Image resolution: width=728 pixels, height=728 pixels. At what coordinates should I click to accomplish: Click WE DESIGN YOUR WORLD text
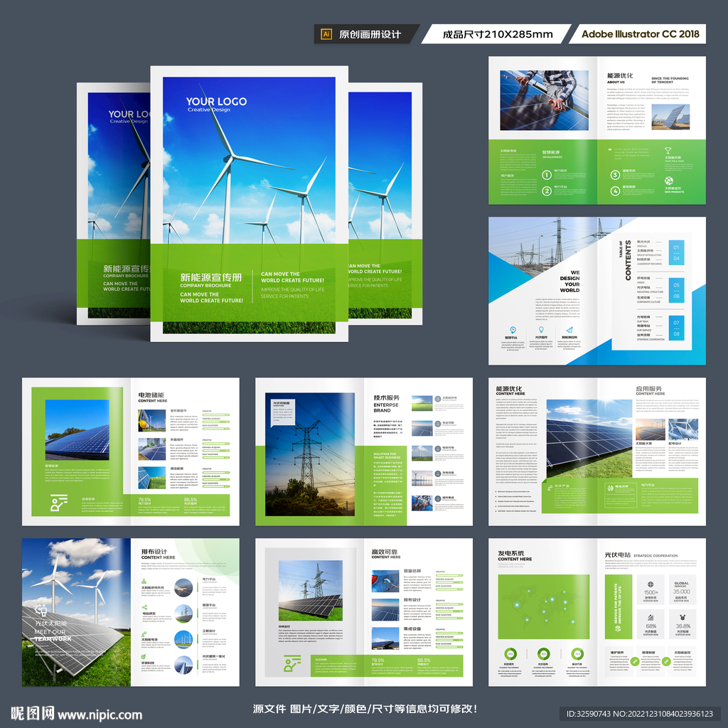[569, 282]
